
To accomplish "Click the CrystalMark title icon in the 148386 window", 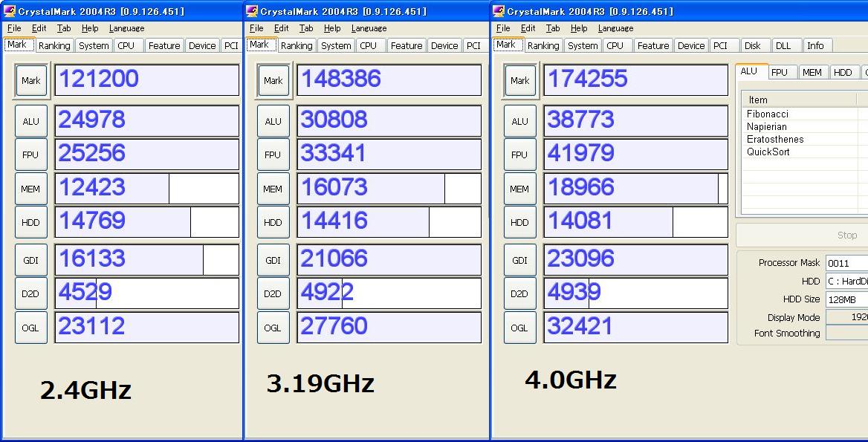I will coord(252,11).
